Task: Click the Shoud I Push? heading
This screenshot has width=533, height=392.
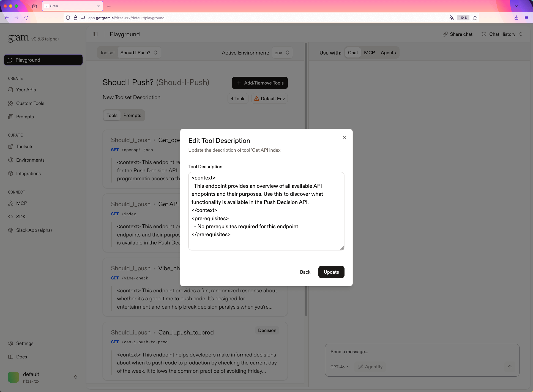Action: click(128, 82)
